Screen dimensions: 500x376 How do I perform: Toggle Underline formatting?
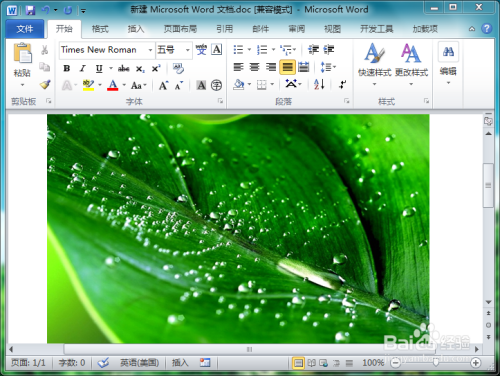pyautogui.click(x=99, y=69)
